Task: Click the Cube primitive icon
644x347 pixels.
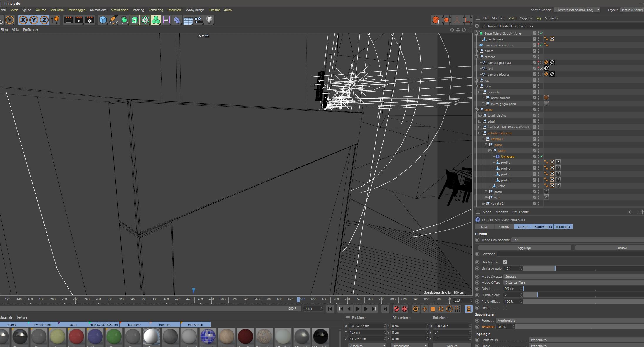Action: (103, 20)
